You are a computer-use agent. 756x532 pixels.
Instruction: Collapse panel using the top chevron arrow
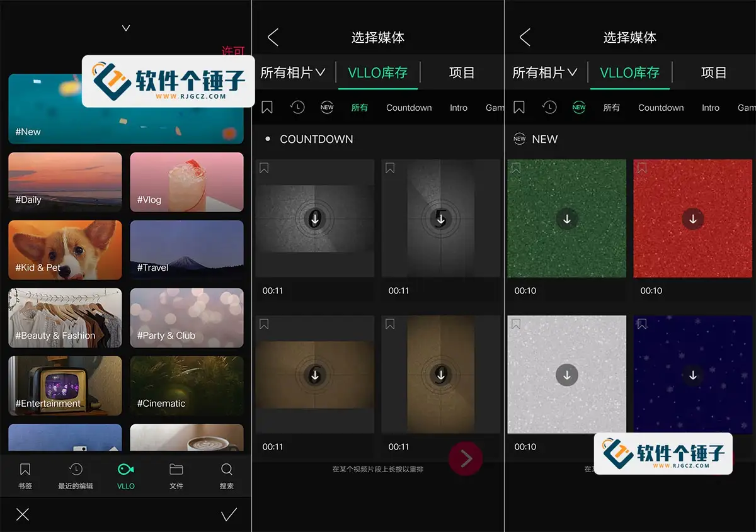[x=125, y=28]
